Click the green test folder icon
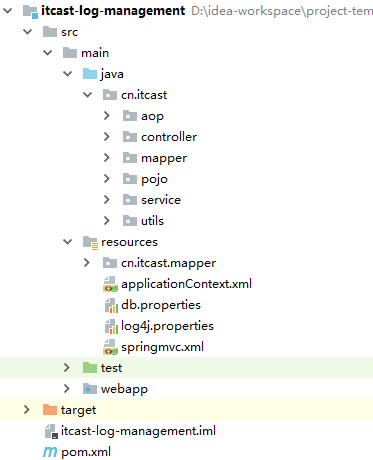Image resolution: width=373 pixels, height=460 pixels. tap(90, 368)
